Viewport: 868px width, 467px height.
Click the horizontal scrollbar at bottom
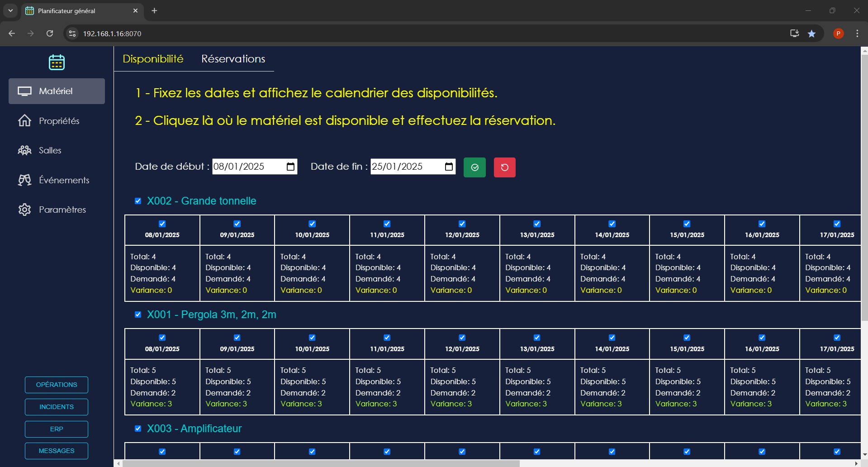[x=321, y=463]
